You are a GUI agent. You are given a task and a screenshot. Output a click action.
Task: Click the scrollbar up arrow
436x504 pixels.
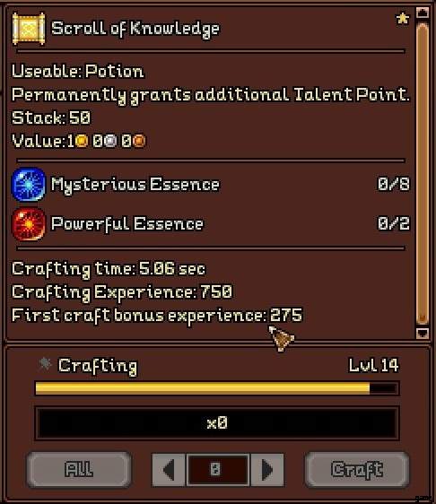click(x=423, y=13)
